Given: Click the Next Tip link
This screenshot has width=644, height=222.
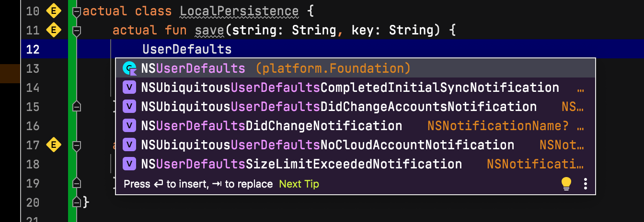Looking at the screenshot, I should coord(299,184).
